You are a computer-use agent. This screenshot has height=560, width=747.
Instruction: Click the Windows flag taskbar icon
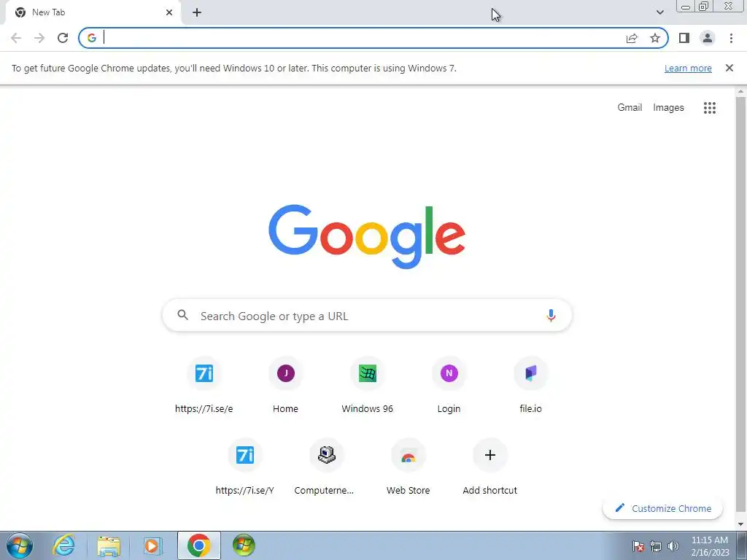coord(244,545)
